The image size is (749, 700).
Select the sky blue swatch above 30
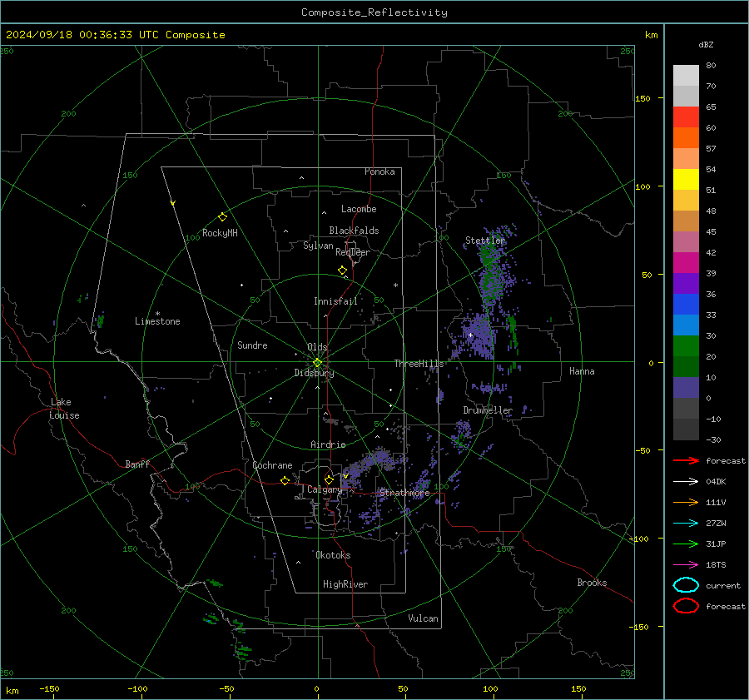tap(686, 325)
